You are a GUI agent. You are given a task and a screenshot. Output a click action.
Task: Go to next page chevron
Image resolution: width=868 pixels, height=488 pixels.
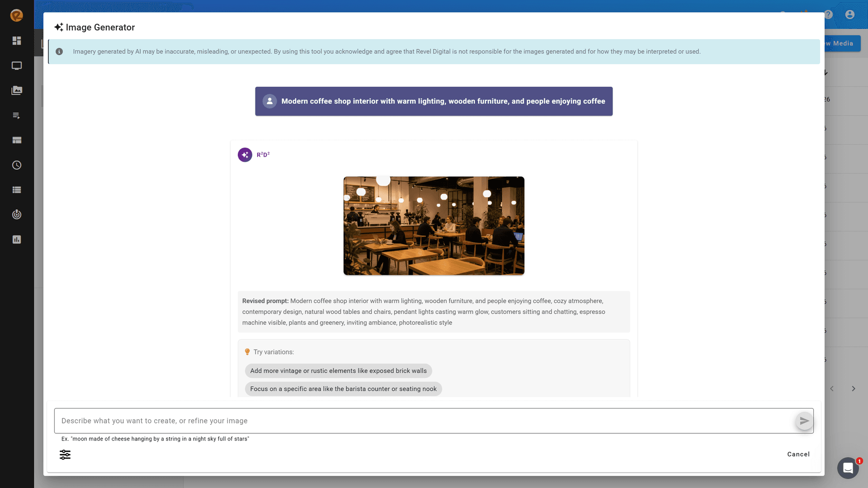coord(854,389)
